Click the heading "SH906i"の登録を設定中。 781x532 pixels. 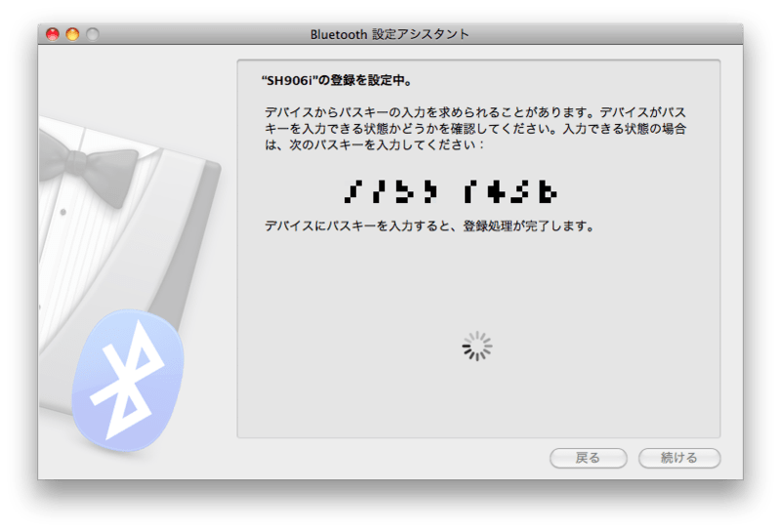pyautogui.click(x=337, y=80)
